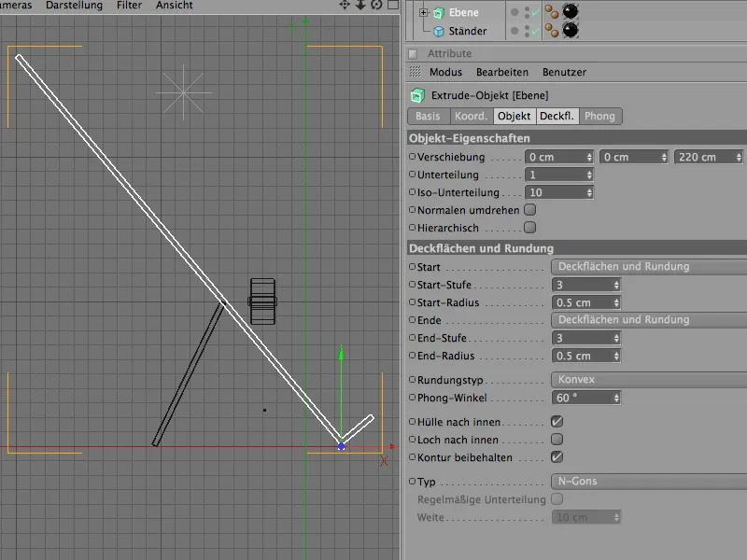Screen dimensions: 747x560
Task: Open the Bearbeiten menu in Attribute manager
Action: tap(502, 72)
